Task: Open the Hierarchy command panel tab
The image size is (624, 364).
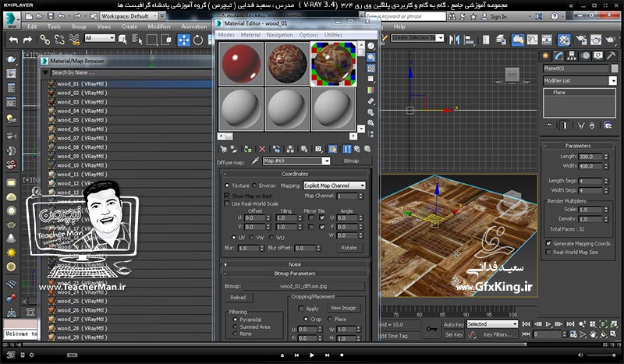Action: (x=572, y=56)
